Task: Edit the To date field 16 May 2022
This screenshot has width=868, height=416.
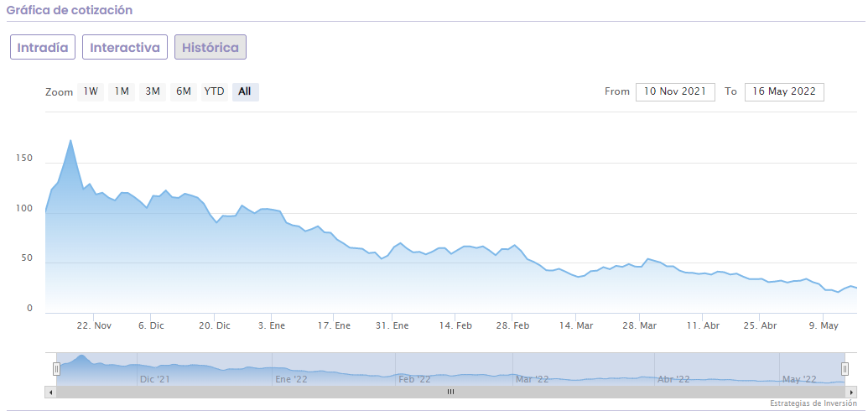Action: click(x=784, y=92)
